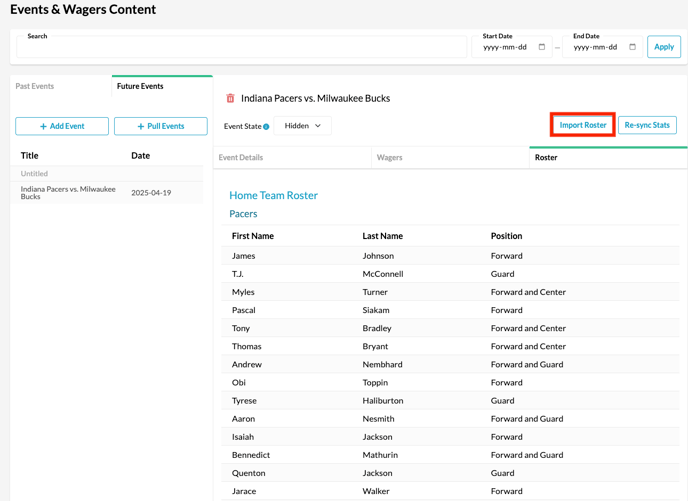The width and height of the screenshot is (688, 501).
Task: Click last name Nesmith
Action: 379,419
